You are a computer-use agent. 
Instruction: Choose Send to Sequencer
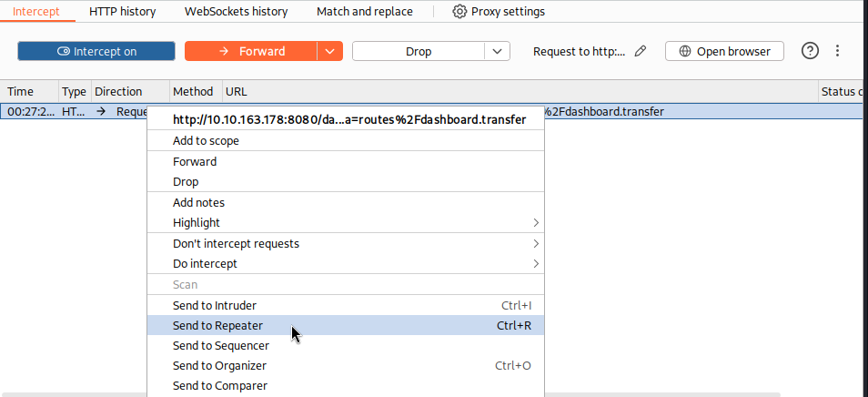point(346,345)
